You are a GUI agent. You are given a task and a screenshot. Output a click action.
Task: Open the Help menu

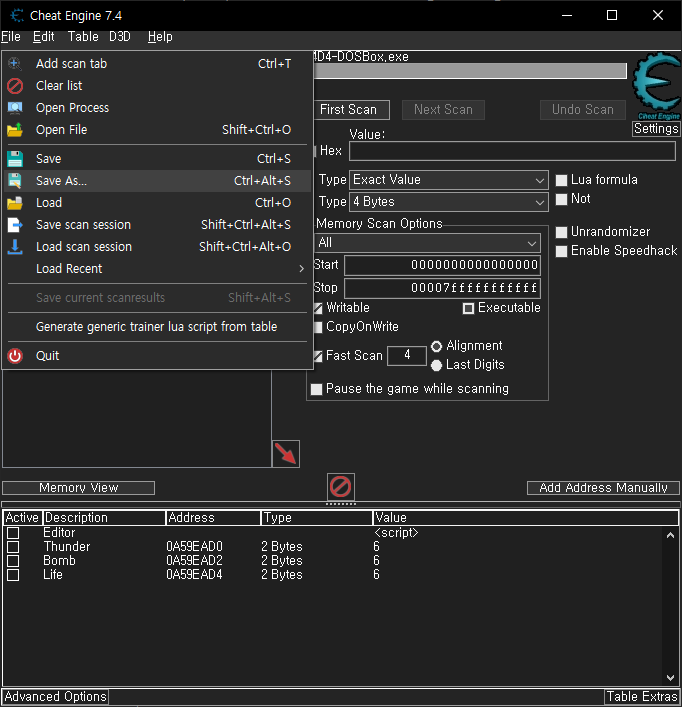coord(160,37)
